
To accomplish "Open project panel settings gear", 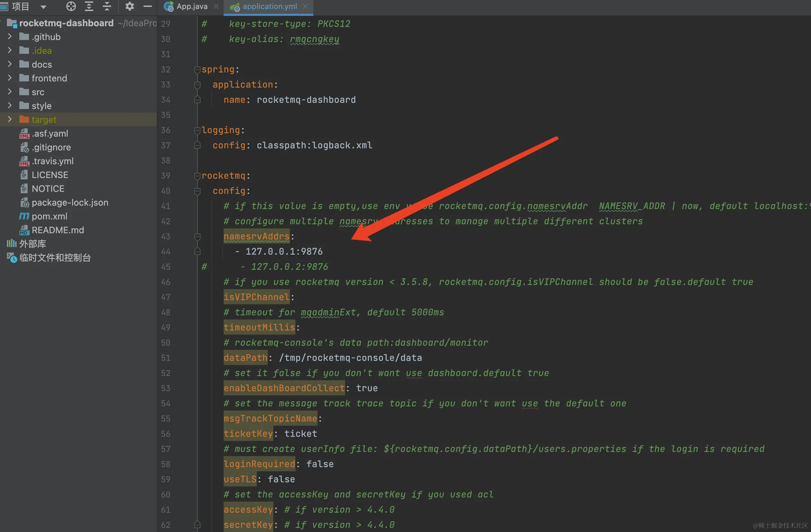I will [x=129, y=6].
